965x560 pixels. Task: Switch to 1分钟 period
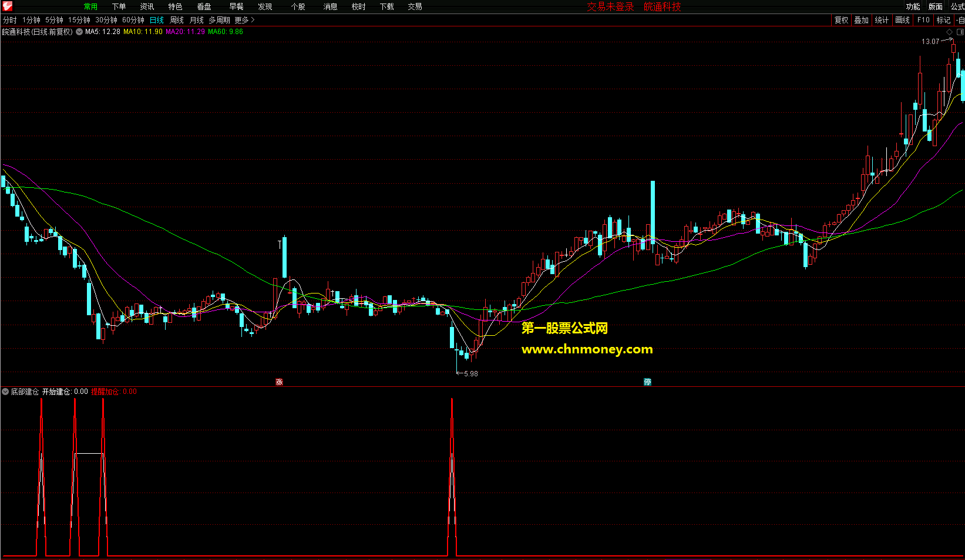pyautogui.click(x=31, y=20)
